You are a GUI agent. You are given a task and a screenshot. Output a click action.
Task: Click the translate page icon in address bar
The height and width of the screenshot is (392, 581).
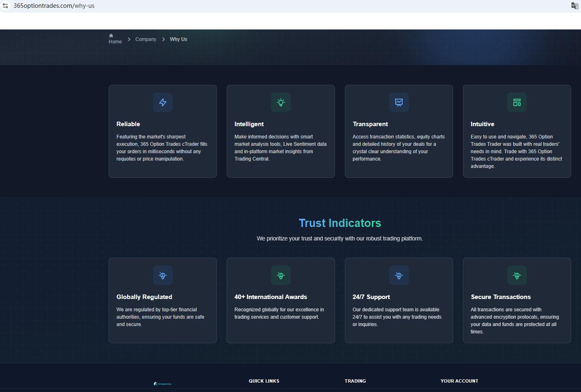pyautogui.click(x=574, y=6)
